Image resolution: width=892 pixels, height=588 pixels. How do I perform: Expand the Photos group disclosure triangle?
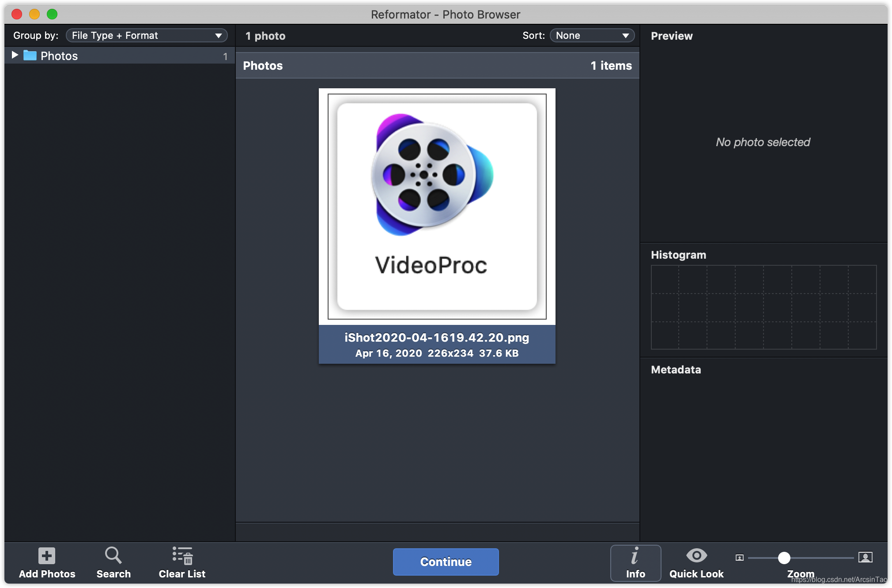click(15, 55)
